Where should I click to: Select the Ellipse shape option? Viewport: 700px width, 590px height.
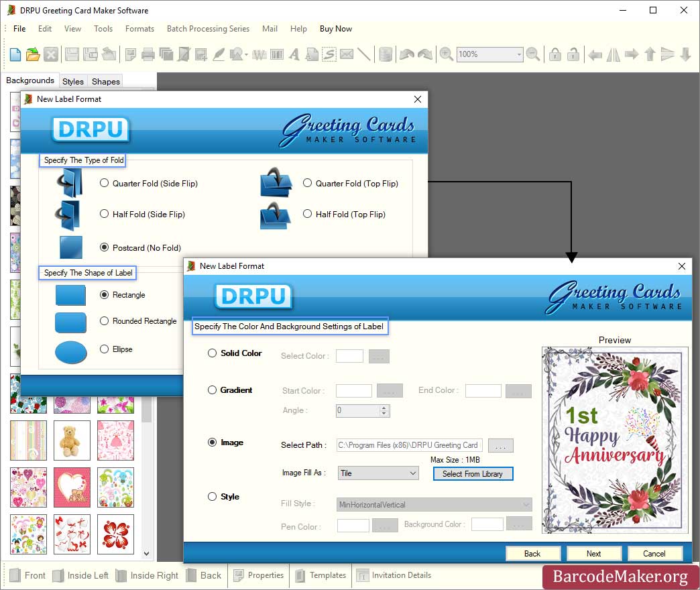[104, 349]
